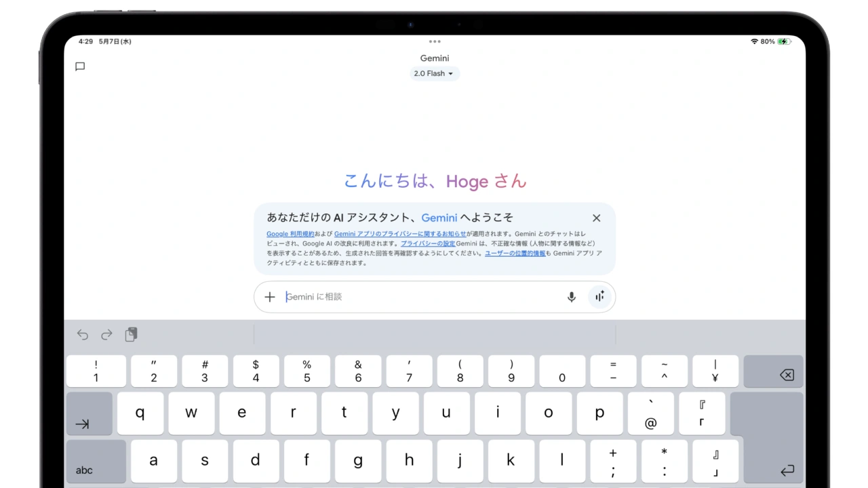This screenshot has width=868, height=488.
Task: Tap the clipboard paste icon above keyboard
Action: coord(131,334)
